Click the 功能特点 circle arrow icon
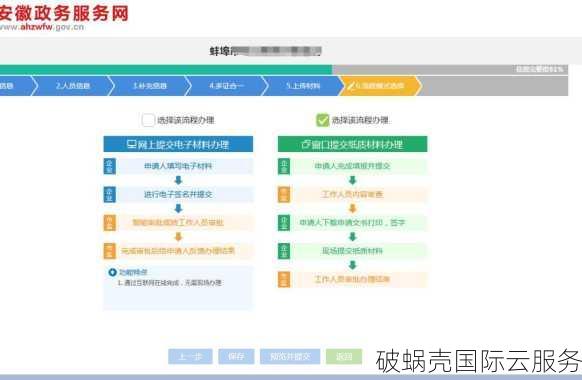Viewport: 582px width, 380px height. [x=112, y=272]
